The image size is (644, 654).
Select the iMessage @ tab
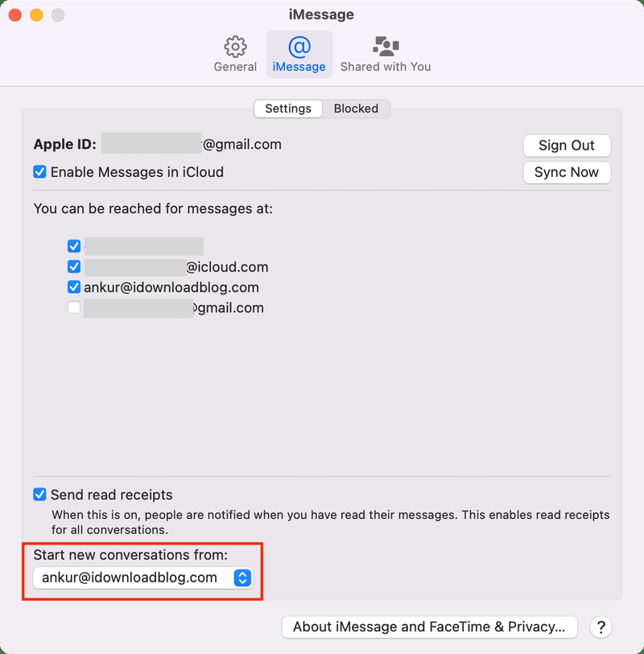(x=299, y=55)
